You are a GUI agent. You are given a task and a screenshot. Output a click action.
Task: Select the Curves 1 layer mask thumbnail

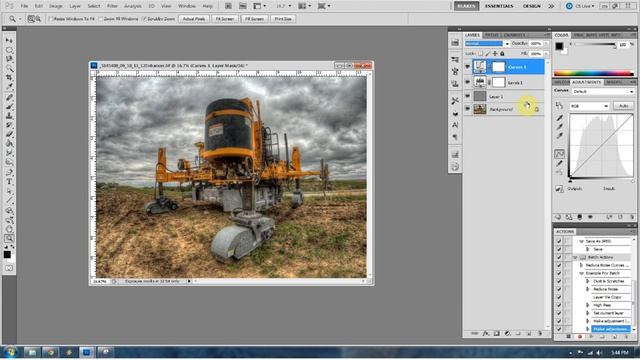[498, 67]
